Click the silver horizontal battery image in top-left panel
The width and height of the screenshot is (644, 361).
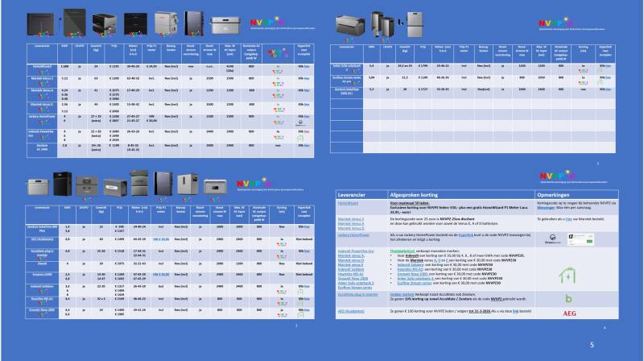225,26
